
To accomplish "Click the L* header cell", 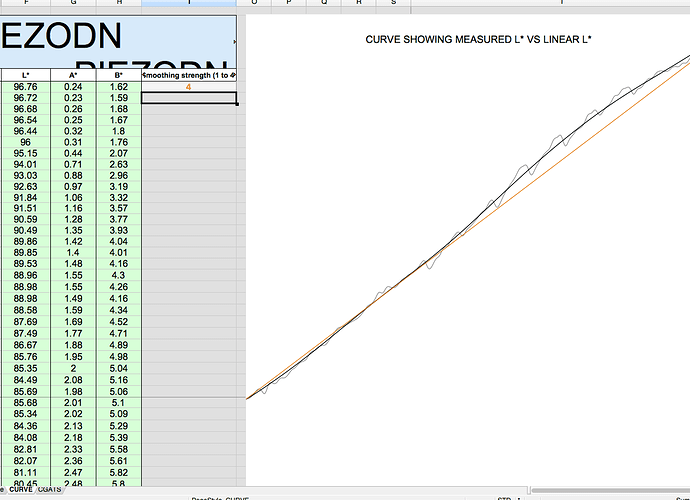I will [26, 75].
